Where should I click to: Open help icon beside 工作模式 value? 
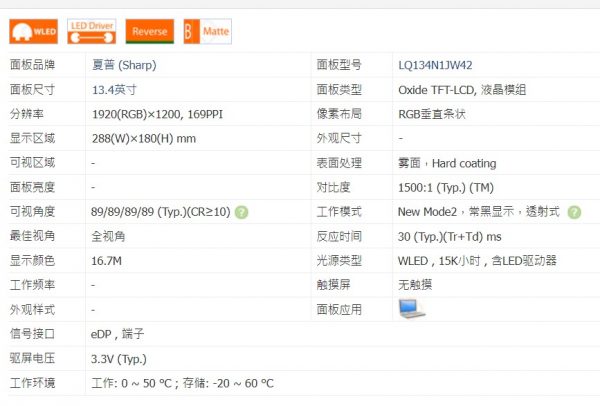[574, 212]
